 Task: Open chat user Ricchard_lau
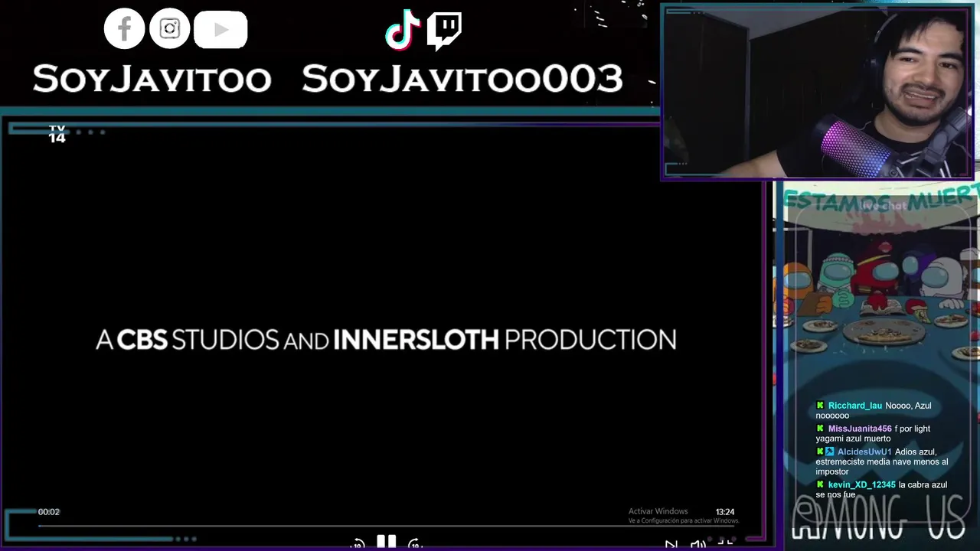[855, 406]
